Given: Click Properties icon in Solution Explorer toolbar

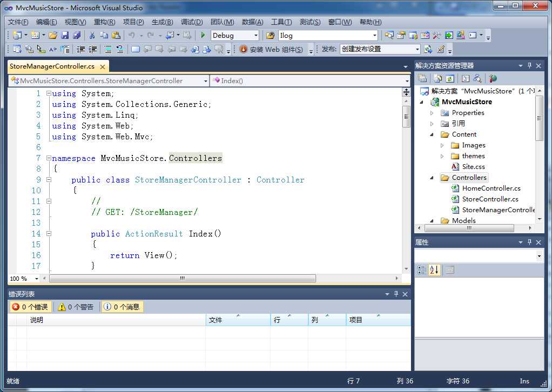Looking at the screenshot, I should coord(422,78).
